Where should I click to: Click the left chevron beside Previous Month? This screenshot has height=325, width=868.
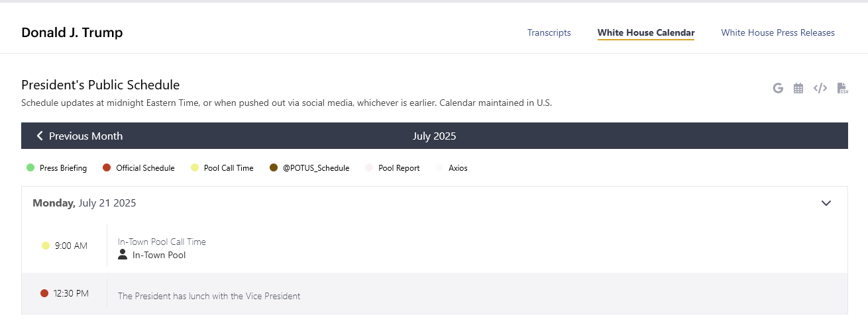[x=40, y=136]
